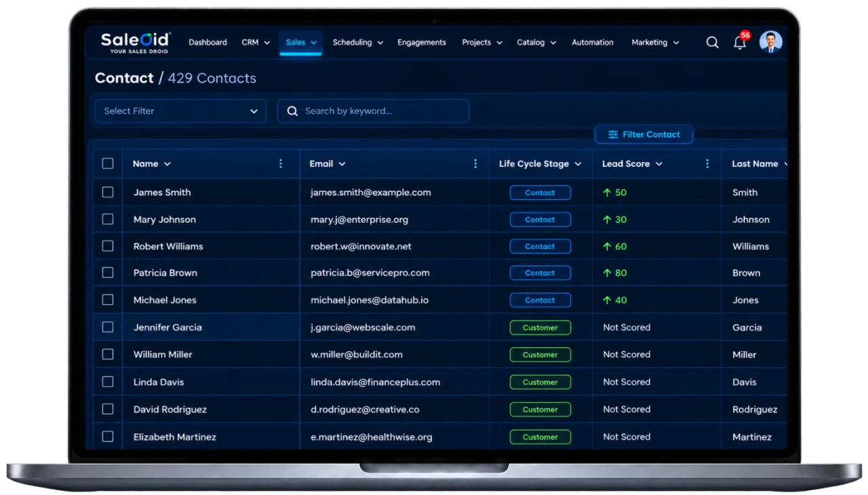This screenshot has width=868, height=495.
Task: Open the Scheduling menu
Action: [x=357, y=42]
